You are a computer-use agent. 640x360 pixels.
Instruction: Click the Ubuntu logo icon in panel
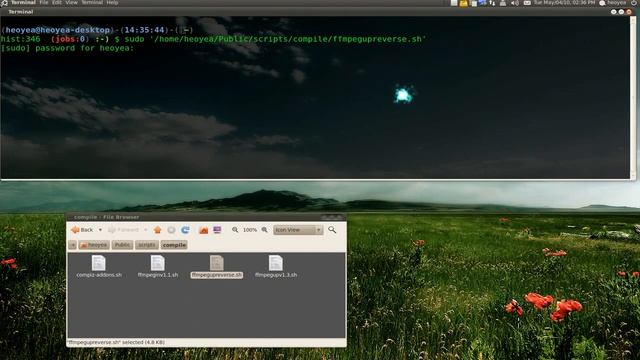pyautogui.click(x=4, y=3)
